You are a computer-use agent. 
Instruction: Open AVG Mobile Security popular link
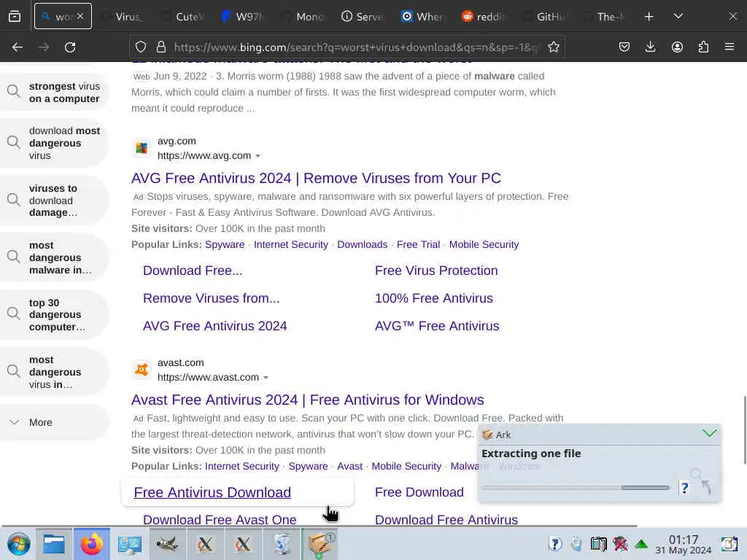click(x=484, y=245)
